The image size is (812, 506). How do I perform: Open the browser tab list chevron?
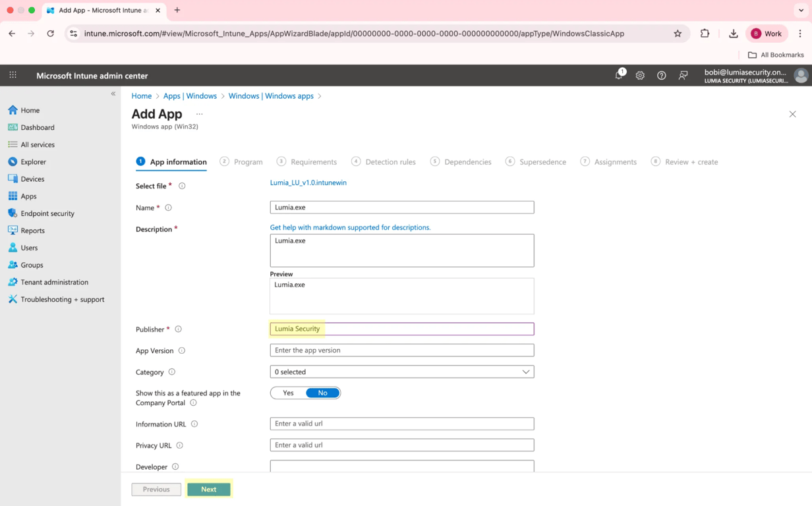click(801, 11)
